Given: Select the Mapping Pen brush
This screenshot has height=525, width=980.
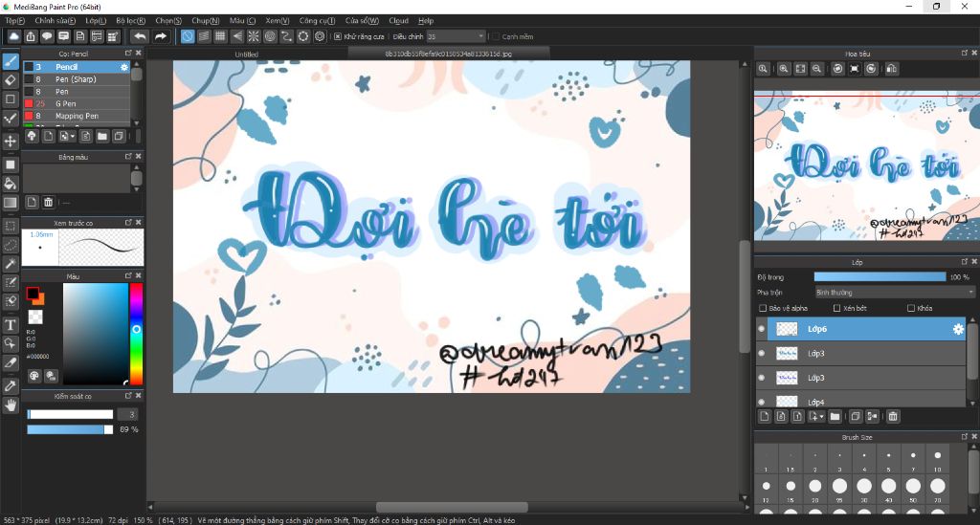Looking at the screenshot, I should (77, 116).
